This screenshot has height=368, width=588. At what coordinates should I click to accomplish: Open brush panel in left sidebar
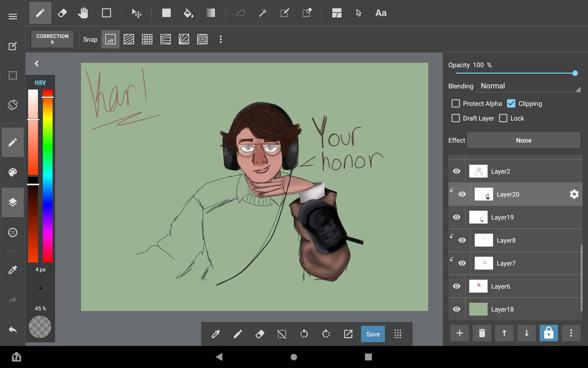click(13, 142)
